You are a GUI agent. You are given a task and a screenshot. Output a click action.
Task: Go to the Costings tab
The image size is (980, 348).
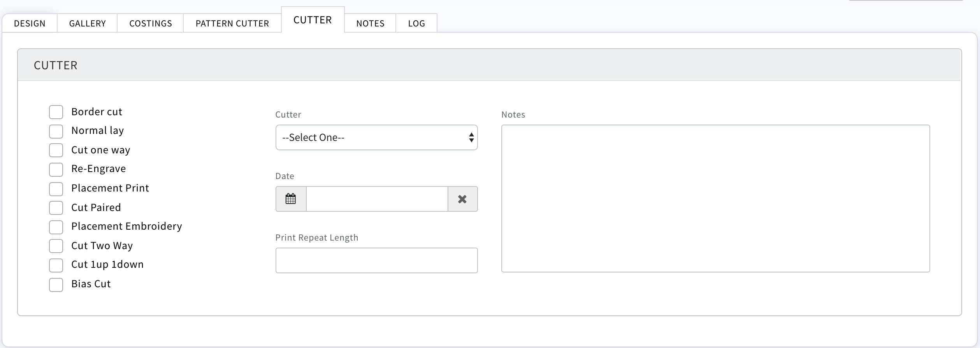click(150, 23)
